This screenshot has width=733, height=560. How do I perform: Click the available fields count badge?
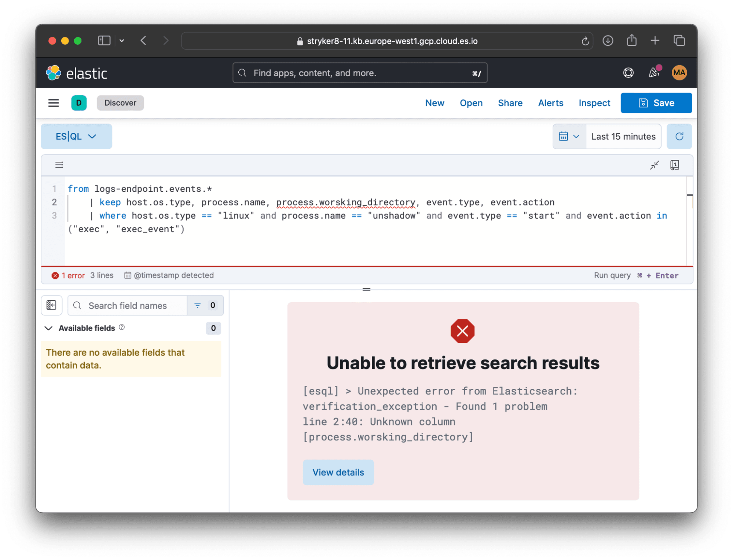click(x=213, y=328)
